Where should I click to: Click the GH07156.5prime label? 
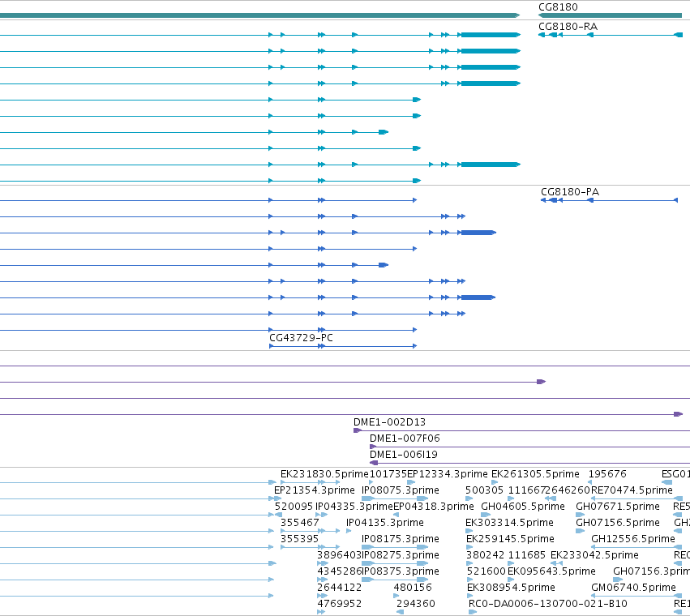point(617,523)
